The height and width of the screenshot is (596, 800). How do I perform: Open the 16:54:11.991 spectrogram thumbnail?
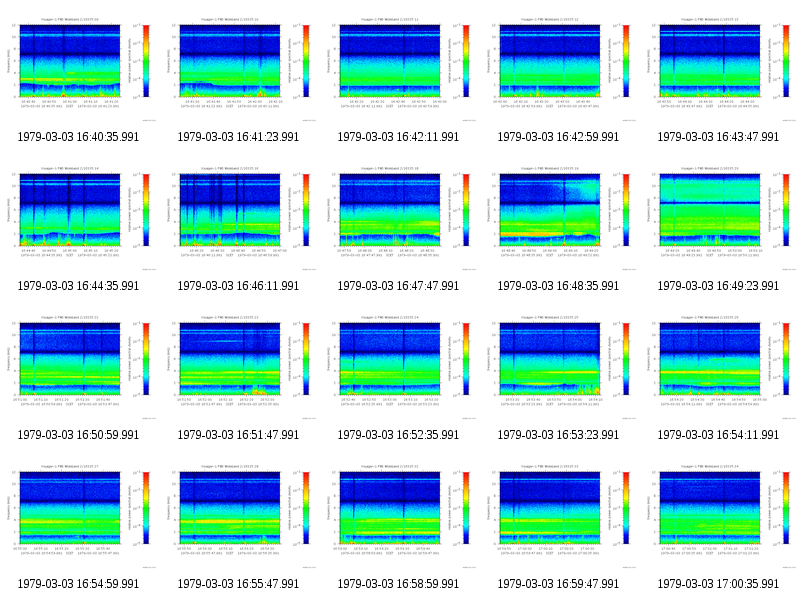pos(718,366)
